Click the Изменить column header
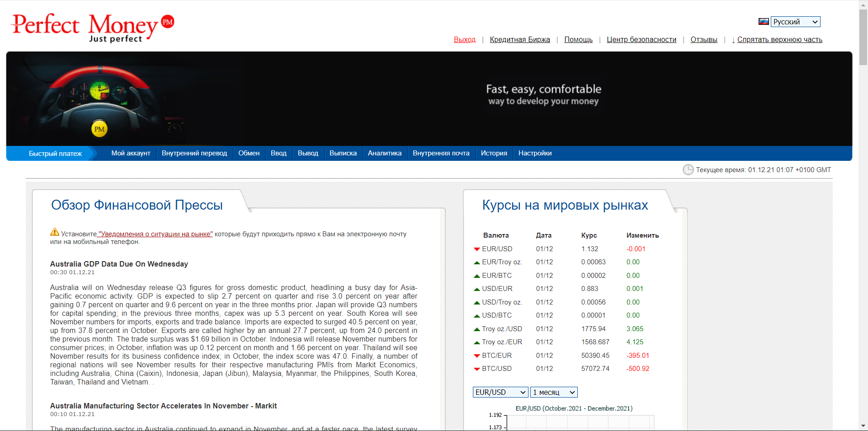 [x=642, y=235]
